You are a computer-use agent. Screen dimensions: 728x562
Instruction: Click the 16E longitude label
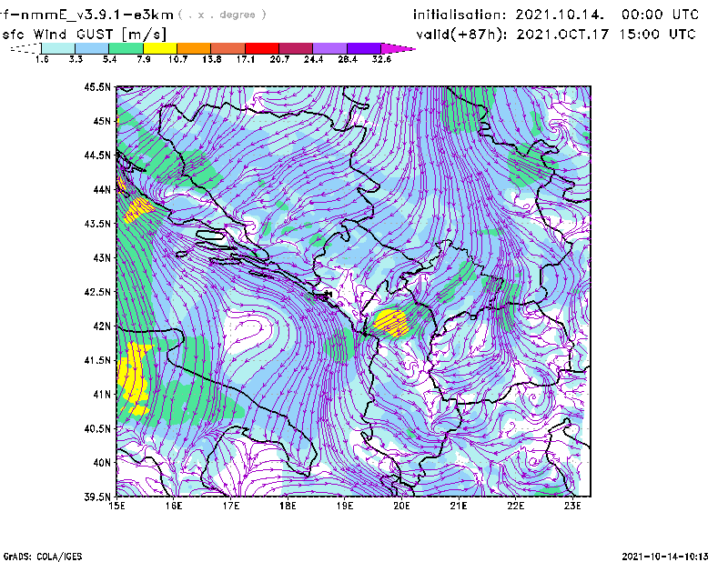click(174, 506)
